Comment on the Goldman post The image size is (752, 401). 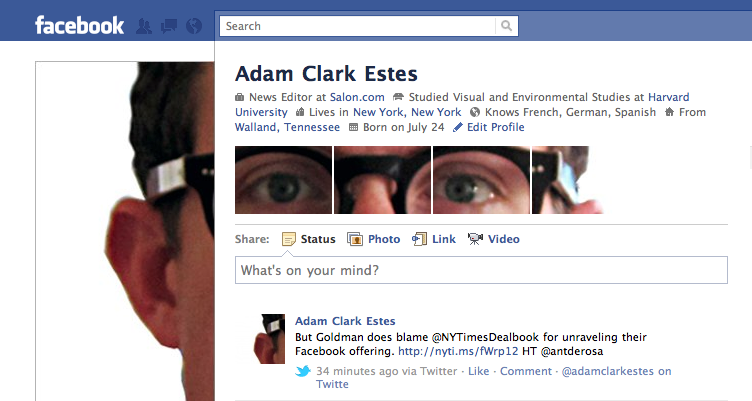(526, 371)
